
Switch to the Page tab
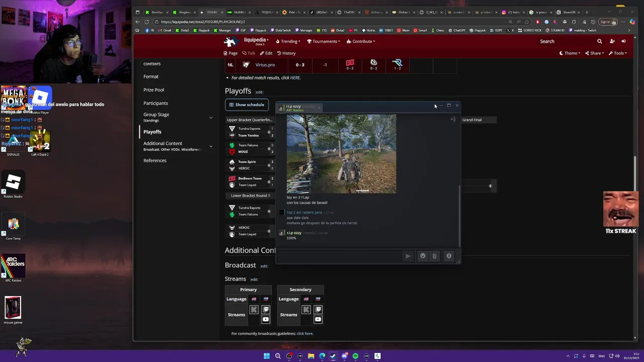pyautogui.click(x=230, y=53)
